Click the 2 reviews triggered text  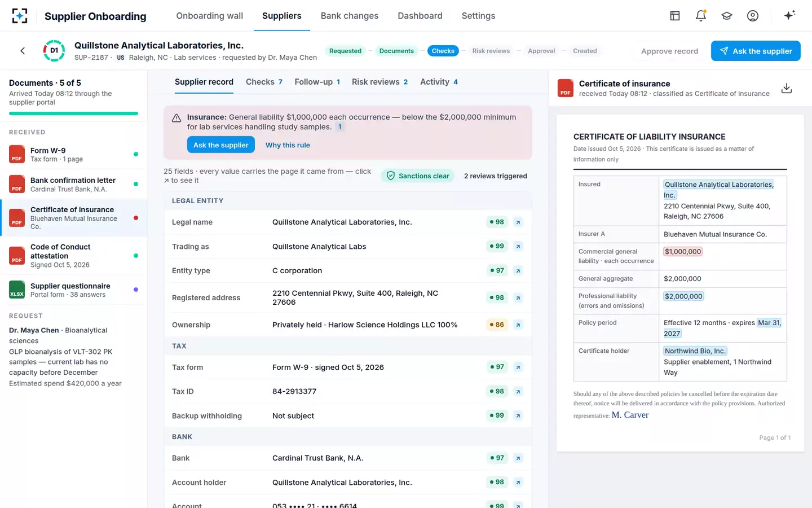pos(496,176)
